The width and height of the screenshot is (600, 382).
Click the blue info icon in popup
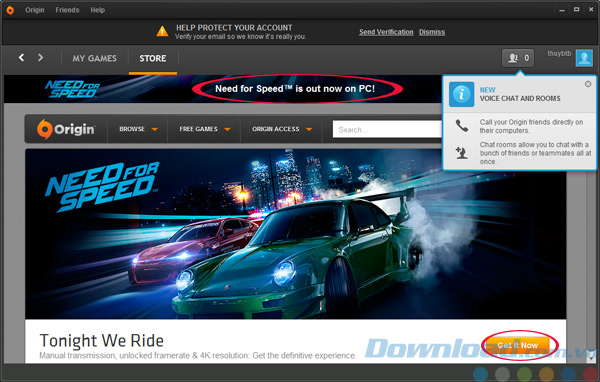point(461,94)
